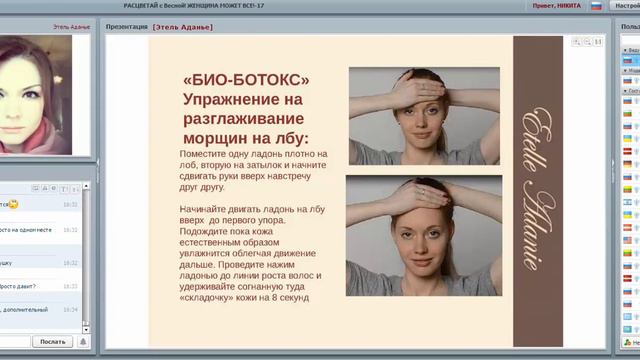Click the last chat toolbar icon
The height and width of the screenshot is (360, 640).
click(75, 189)
